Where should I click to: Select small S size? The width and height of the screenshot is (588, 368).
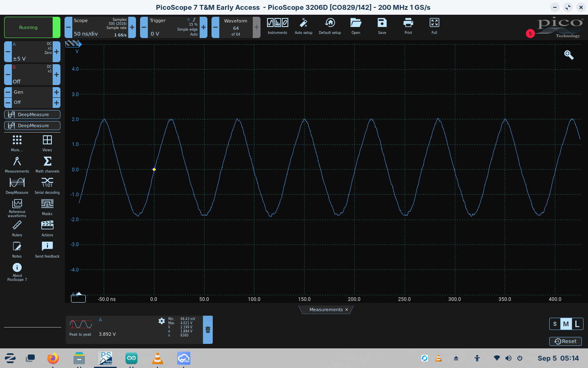pyautogui.click(x=555, y=324)
